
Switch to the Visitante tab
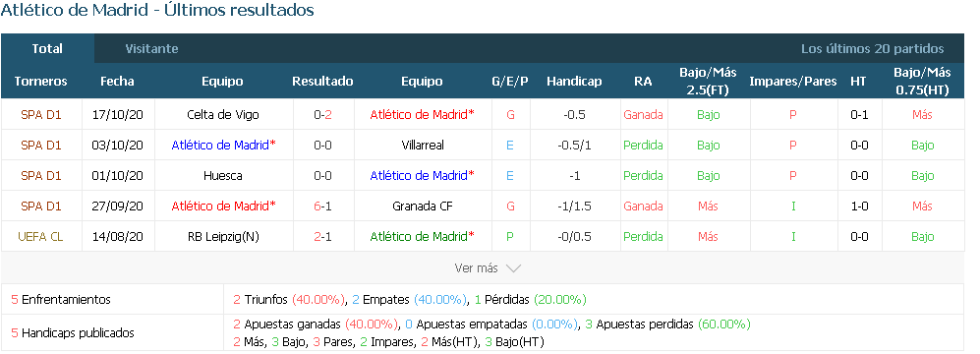(151, 49)
